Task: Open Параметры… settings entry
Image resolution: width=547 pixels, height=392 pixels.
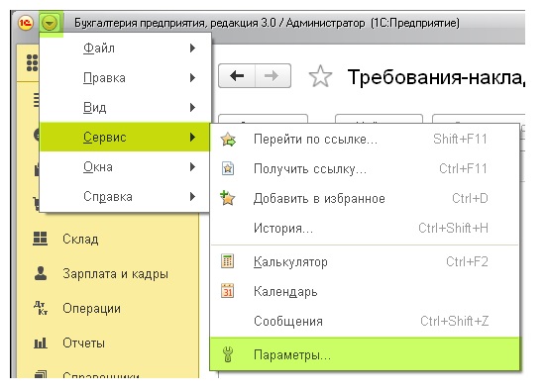Action: [365, 354]
